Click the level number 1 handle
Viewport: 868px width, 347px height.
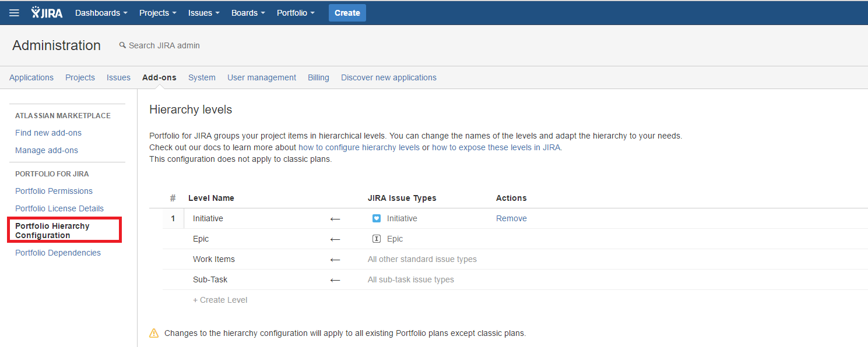(173, 218)
